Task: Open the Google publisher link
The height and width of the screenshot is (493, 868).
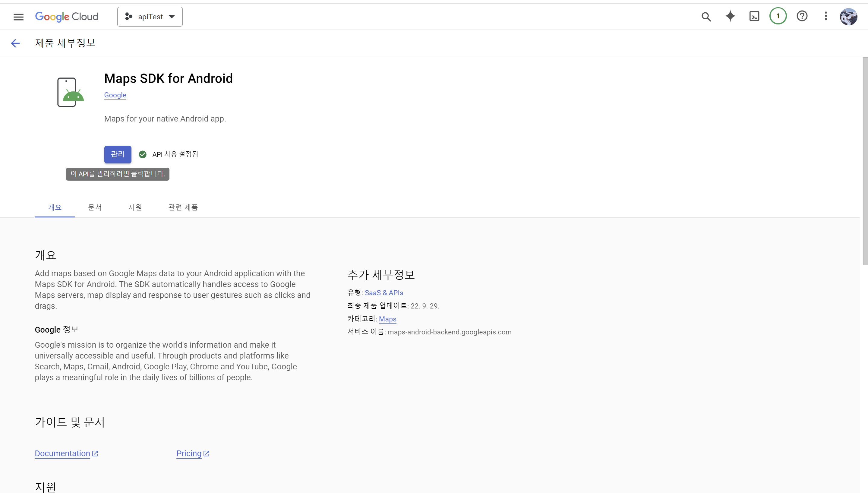Action: (115, 95)
